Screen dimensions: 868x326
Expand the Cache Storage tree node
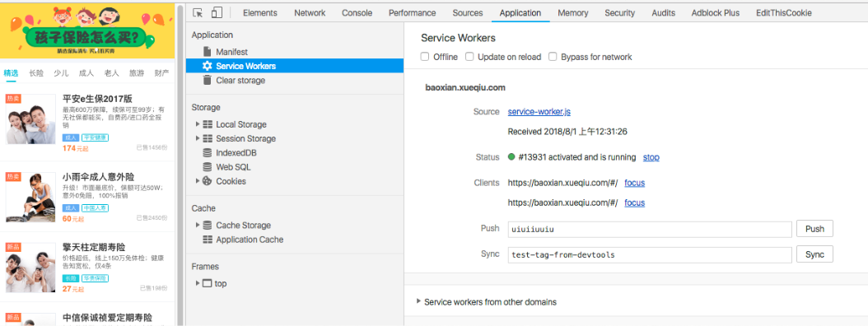(198, 226)
